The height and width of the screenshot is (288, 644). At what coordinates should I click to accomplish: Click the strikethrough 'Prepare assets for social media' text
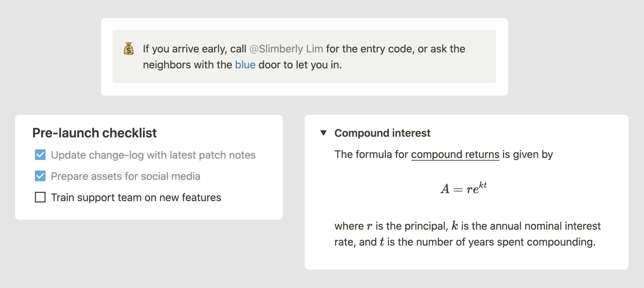coord(126,176)
